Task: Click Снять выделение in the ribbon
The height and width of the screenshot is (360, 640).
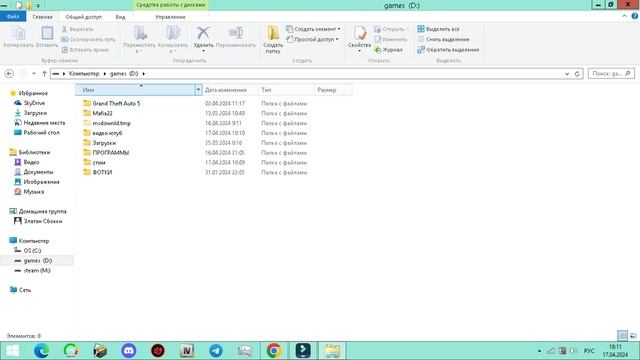Action: (x=443, y=39)
